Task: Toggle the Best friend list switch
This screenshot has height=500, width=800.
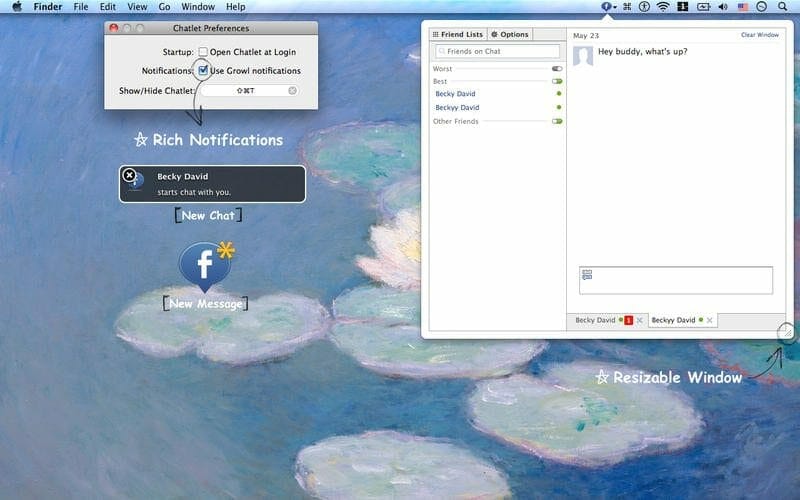Action: (557, 81)
